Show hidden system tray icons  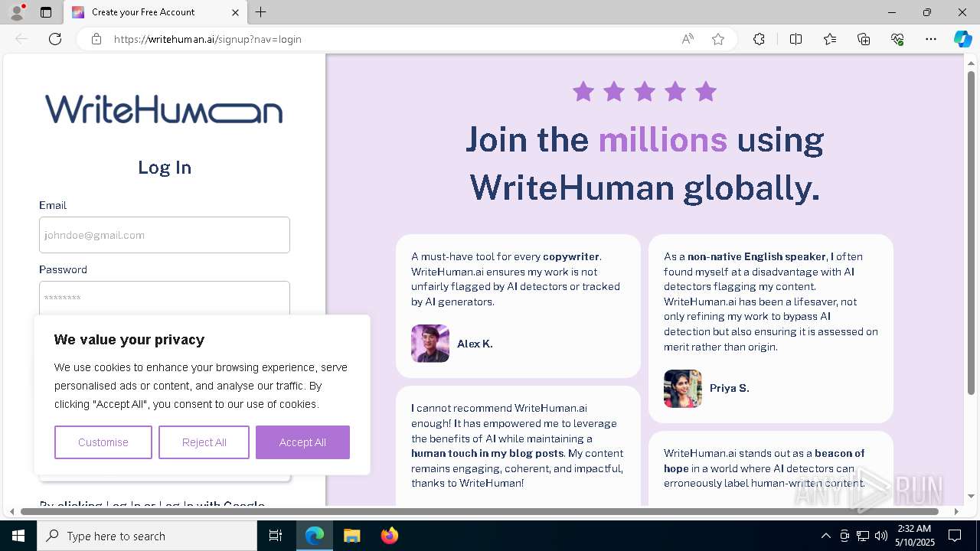(x=825, y=536)
